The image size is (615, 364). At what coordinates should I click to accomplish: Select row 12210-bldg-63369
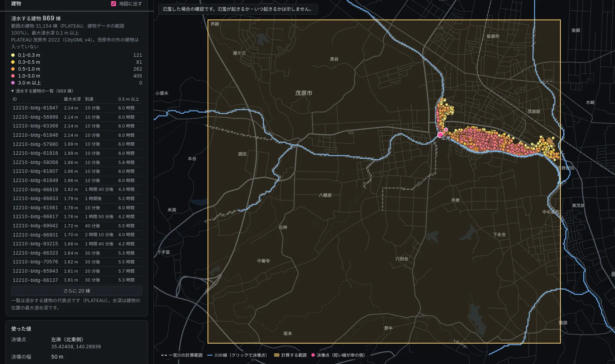point(76,126)
